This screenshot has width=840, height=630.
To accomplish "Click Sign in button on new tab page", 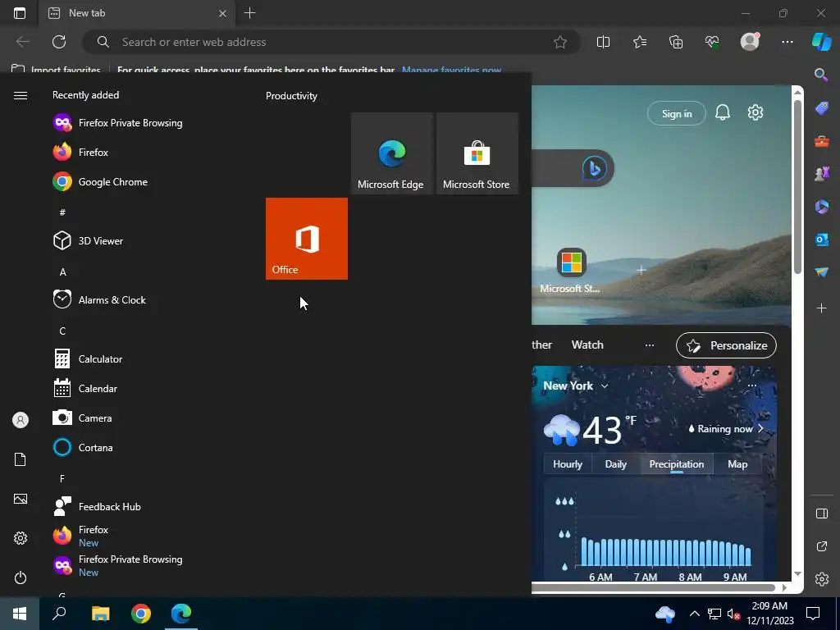I will coord(677,113).
